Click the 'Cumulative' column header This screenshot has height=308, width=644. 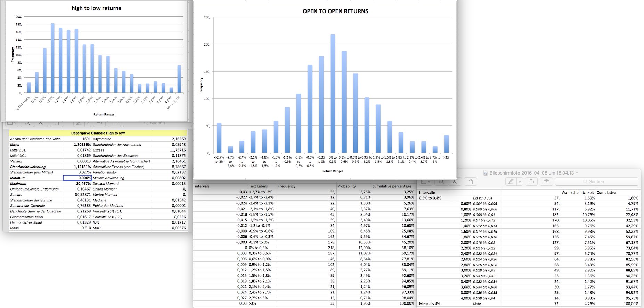tap(606, 193)
